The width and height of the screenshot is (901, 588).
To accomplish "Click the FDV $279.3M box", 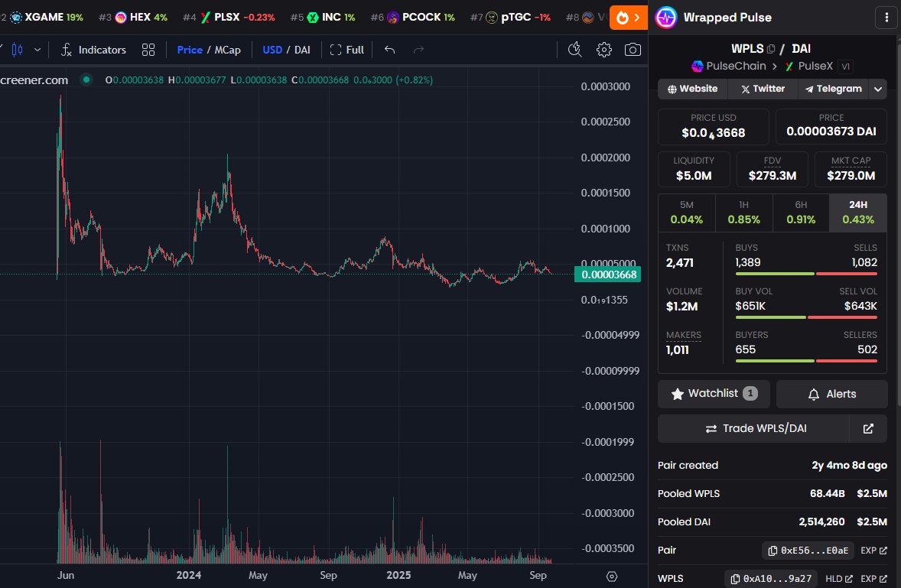I will pyautogui.click(x=773, y=170).
